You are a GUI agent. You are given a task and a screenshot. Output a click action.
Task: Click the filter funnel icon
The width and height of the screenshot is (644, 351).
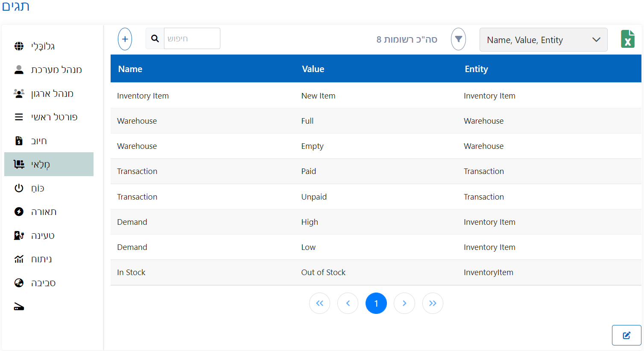pyautogui.click(x=458, y=39)
